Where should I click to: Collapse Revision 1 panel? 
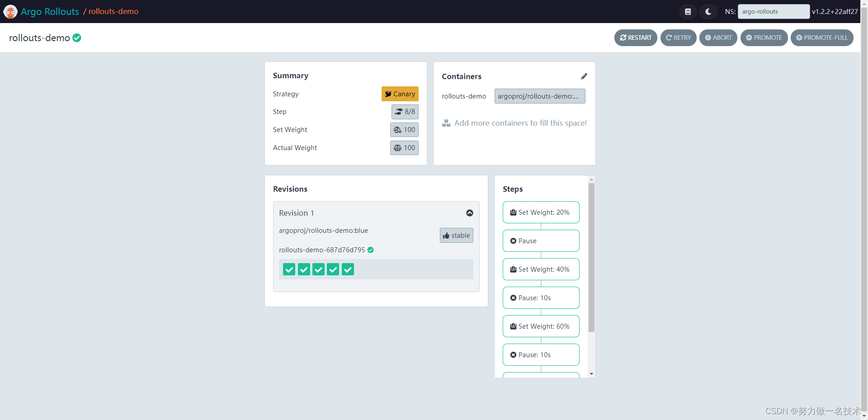click(470, 213)
